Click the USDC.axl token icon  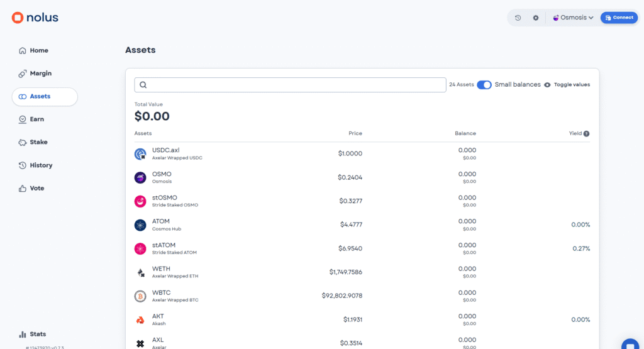140,154
